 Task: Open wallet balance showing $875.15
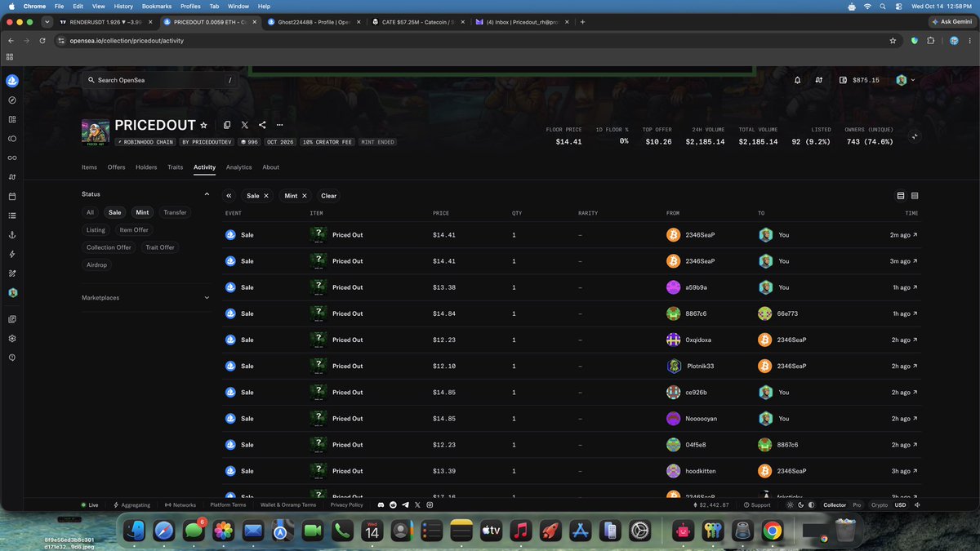(859, 80)
